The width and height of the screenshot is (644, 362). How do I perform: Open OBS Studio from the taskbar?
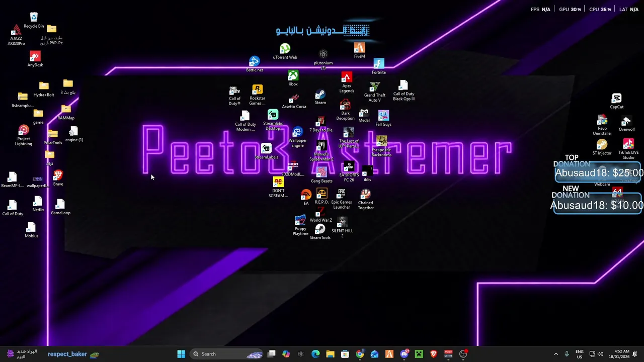point(463,354)
